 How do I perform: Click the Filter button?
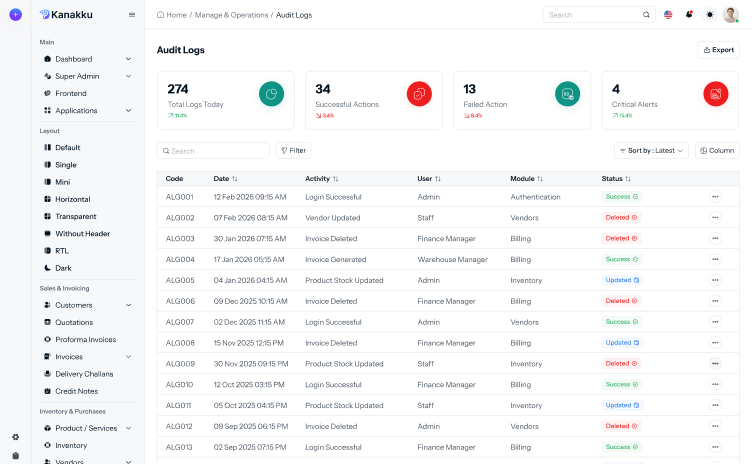tap(293, 151)
